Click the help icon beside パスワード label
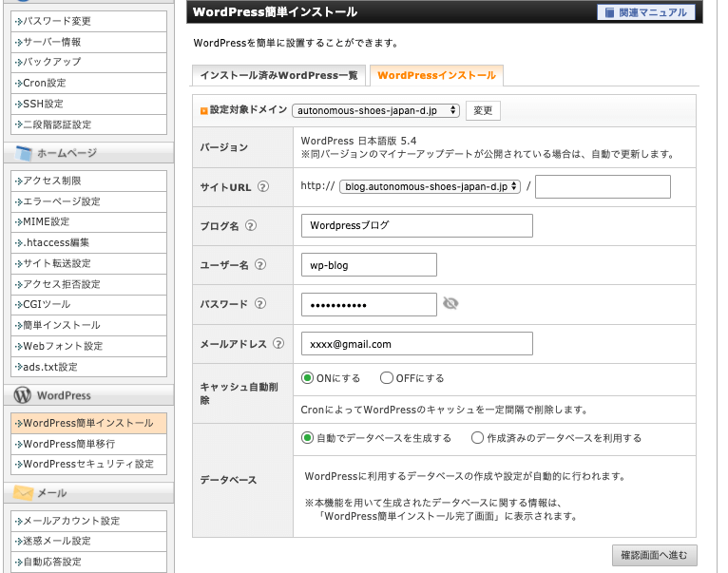This screenshot has height=573, width=728. (259, 304)
